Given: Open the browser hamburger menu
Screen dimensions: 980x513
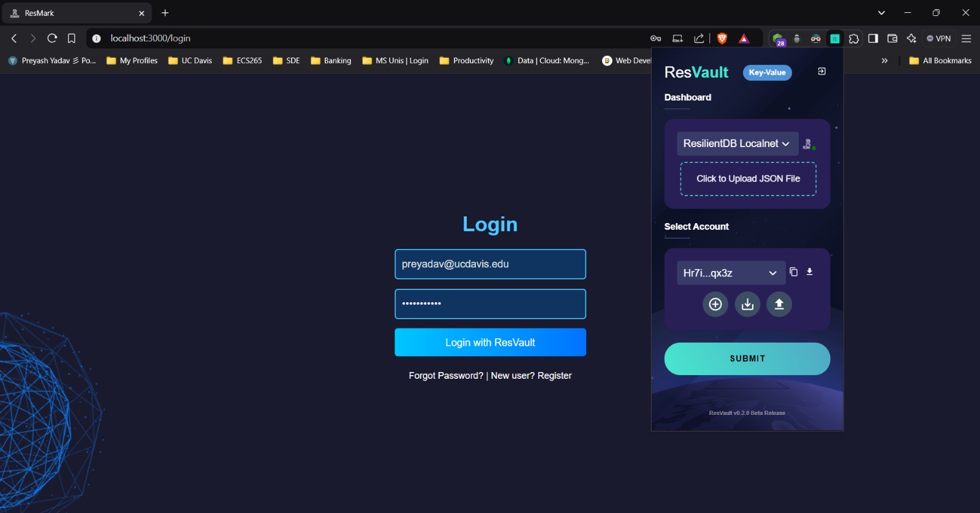Looking at the screenshot, I should pyautogui.click(x=967, y=38).
